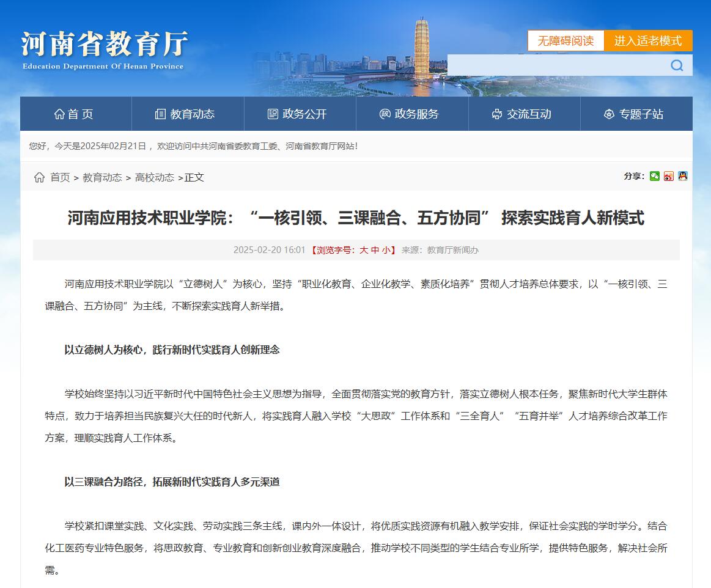Click into the site search field
Image resolution: width=711 pixels, height=588 pixels.
pos(556,65)
